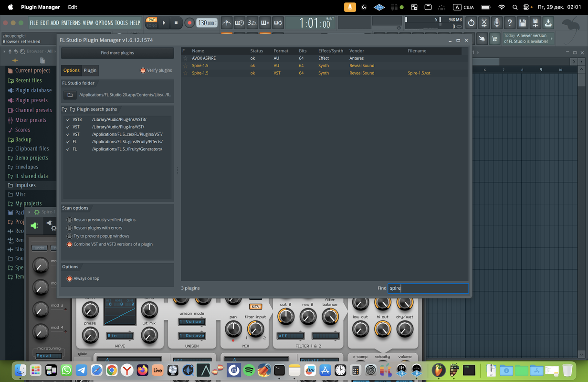588x382 pixels.
Task: Expand the Mixer presets browser folder
Action: coord(31,120)
